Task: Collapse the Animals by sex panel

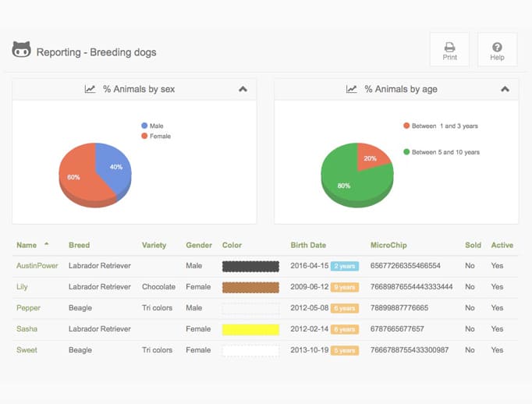Action: pos(243,89)
